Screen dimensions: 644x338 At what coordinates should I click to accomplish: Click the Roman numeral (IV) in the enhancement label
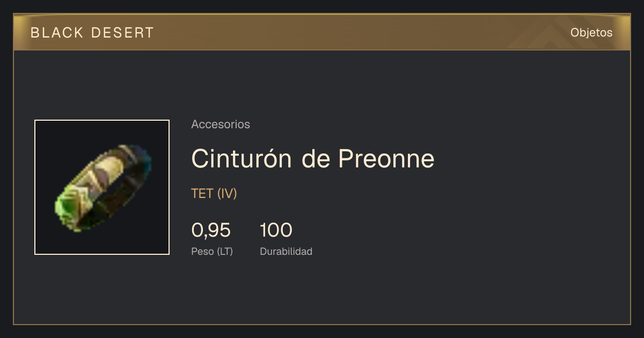[227, 194]
